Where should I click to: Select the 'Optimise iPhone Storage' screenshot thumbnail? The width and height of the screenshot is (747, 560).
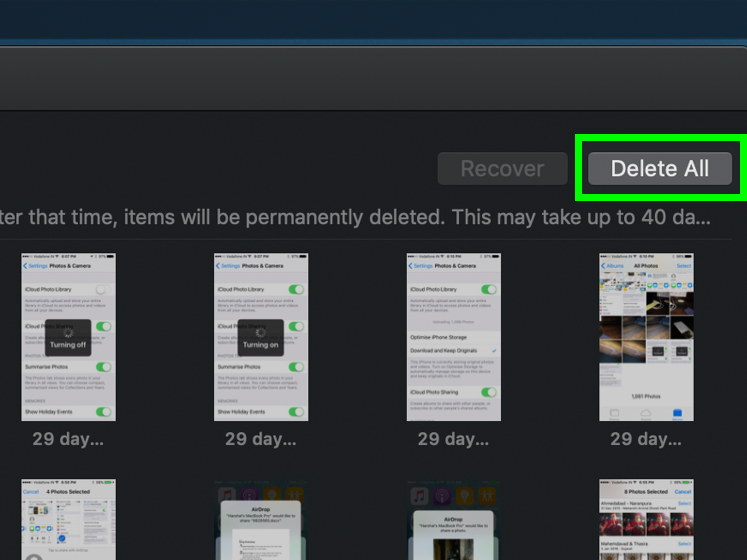(454, 337)
